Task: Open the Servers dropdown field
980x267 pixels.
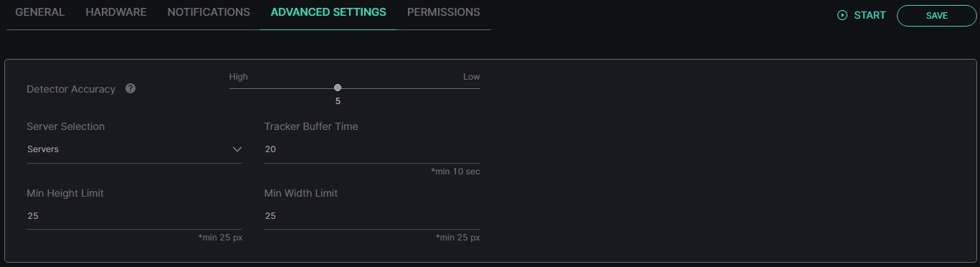Action: click(134, 149)
